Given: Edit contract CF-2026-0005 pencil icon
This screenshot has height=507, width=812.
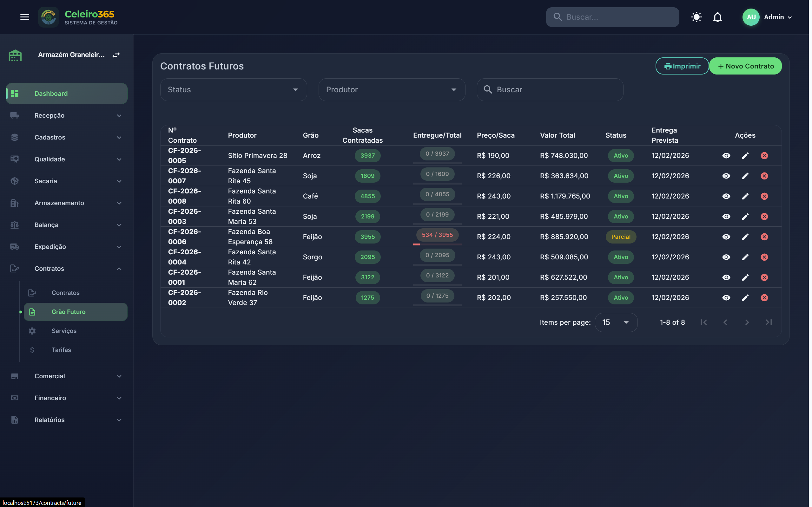Looking at the screenshot, I should click(745, 156).
